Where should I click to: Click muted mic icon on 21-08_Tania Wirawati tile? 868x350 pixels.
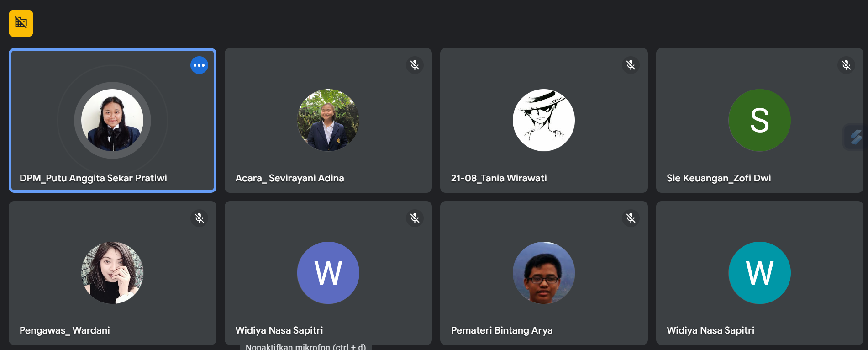631,65
